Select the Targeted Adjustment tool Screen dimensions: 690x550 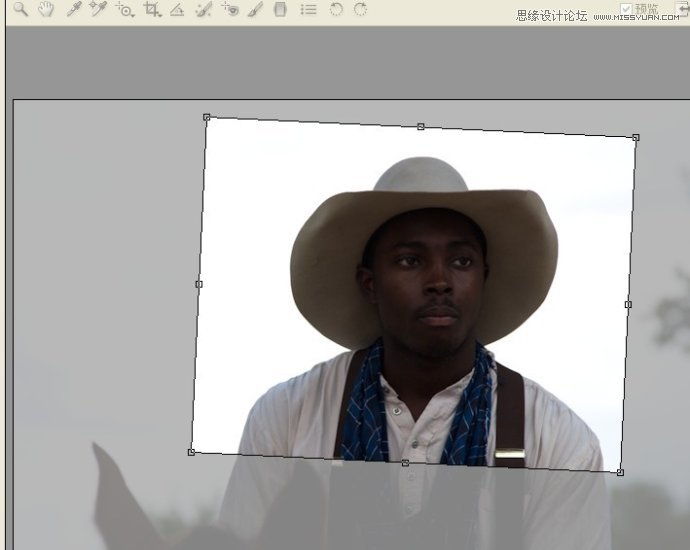point(125,10)
